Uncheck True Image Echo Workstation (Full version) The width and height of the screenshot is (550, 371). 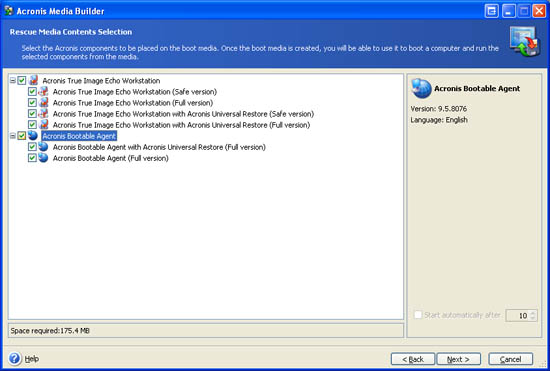[x=32, y=103]
